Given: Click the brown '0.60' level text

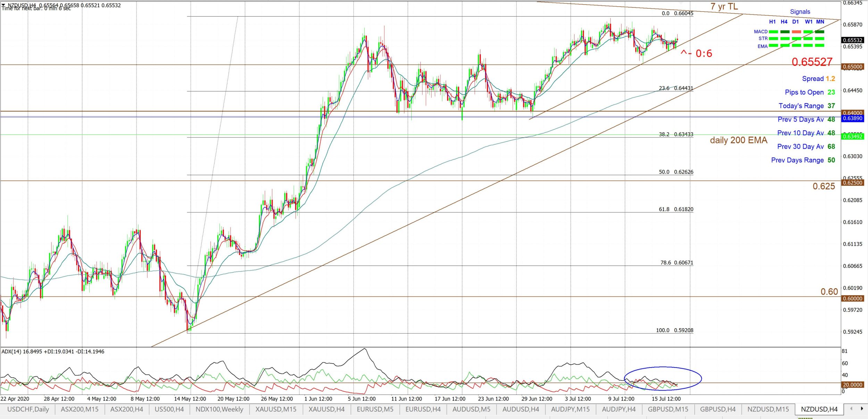Looking at the screenshot, I should pyautogui.click(x=829, y=291).
